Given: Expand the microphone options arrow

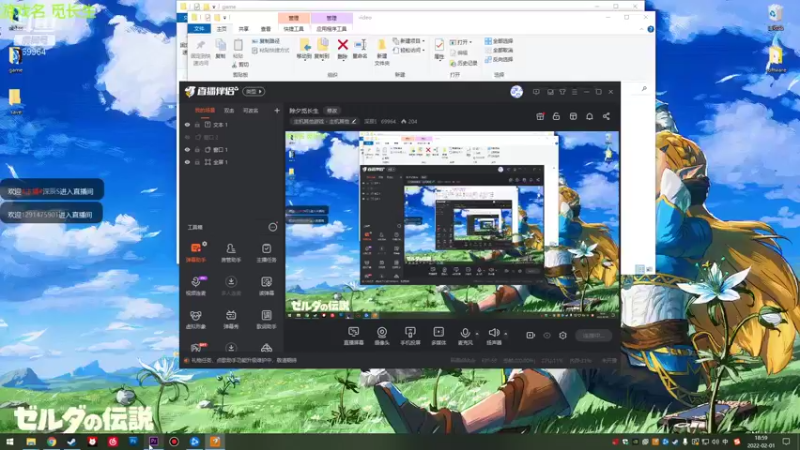Looking at the screenshot, I should coord(477,334).
